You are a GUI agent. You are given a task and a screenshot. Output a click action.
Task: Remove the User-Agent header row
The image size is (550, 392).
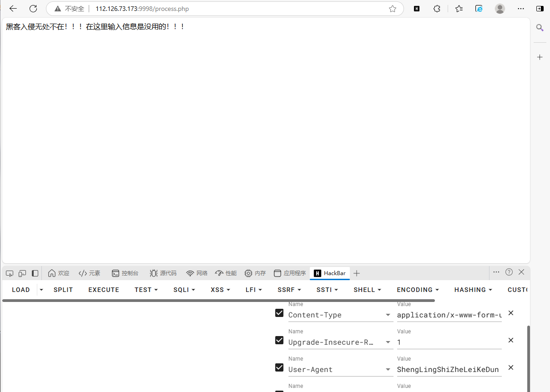click(x=511, y=367)
